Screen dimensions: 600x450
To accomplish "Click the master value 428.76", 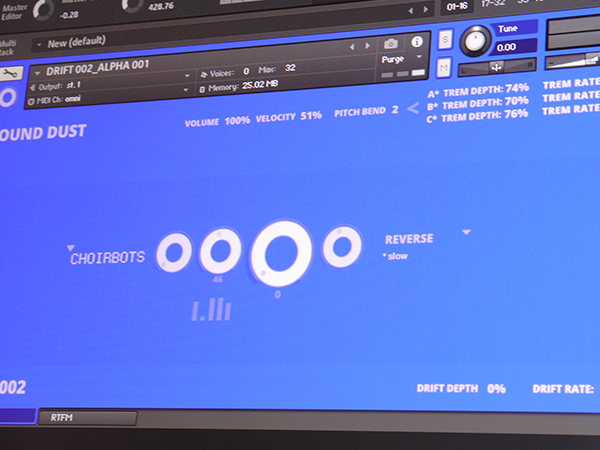I will click(x=161, y=6).
